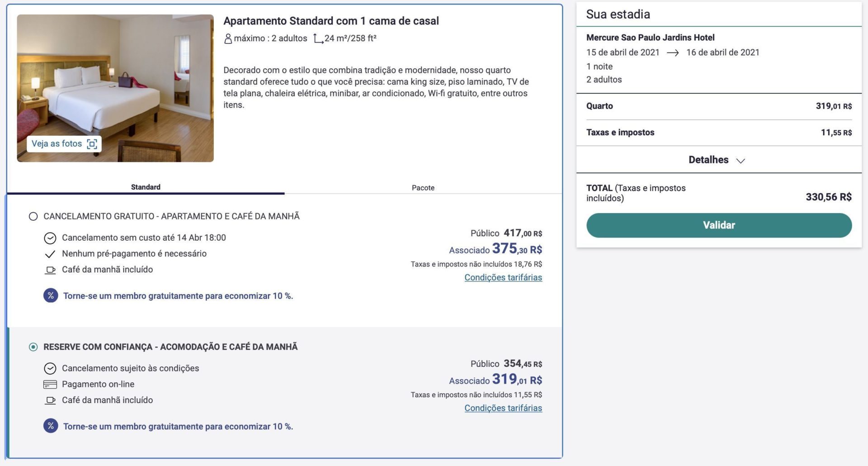Screen dimensions: 868x466
Task: Click the become a member 10% link under Cancelamento Gratuito
Action: 178,296
